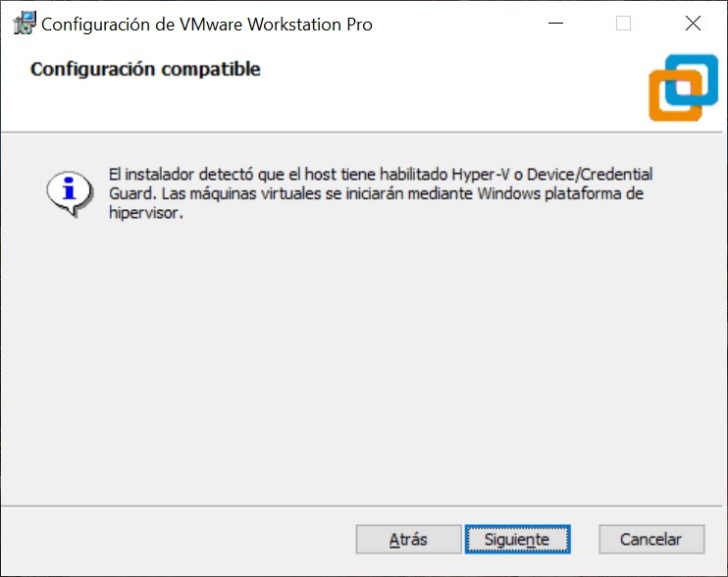Click the installer icon in the title bar
The height and width of the screenshot is (577, 728).
(25, 25)
